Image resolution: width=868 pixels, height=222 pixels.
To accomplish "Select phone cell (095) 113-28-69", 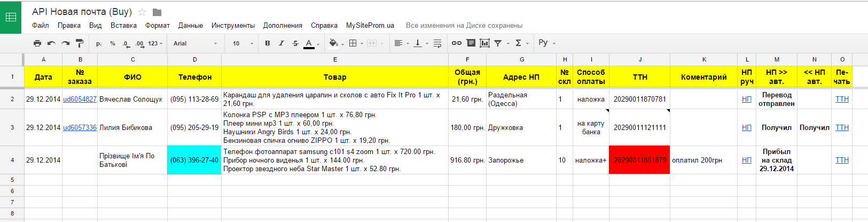I will 194,99.
